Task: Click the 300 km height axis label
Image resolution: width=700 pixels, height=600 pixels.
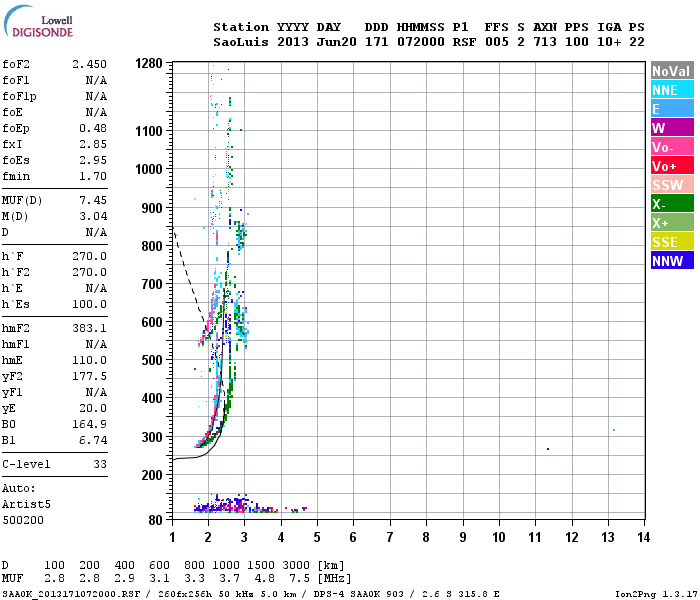Action: [x=152, y=437]
